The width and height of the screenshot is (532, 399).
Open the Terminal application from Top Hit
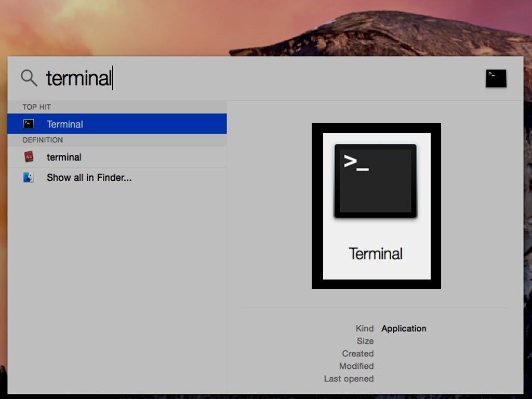pyautogui.click(x=65, y=124)
